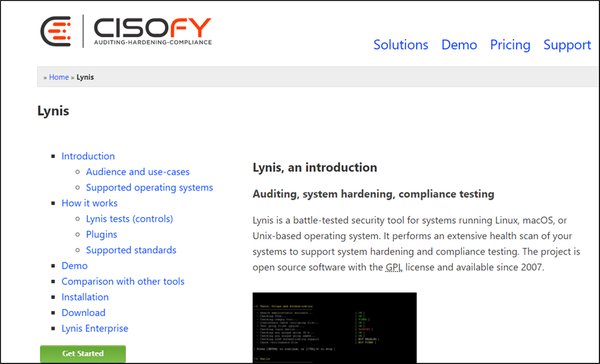Click the Lynis page title
Screen dimensions: 600x364
[53, 111]
